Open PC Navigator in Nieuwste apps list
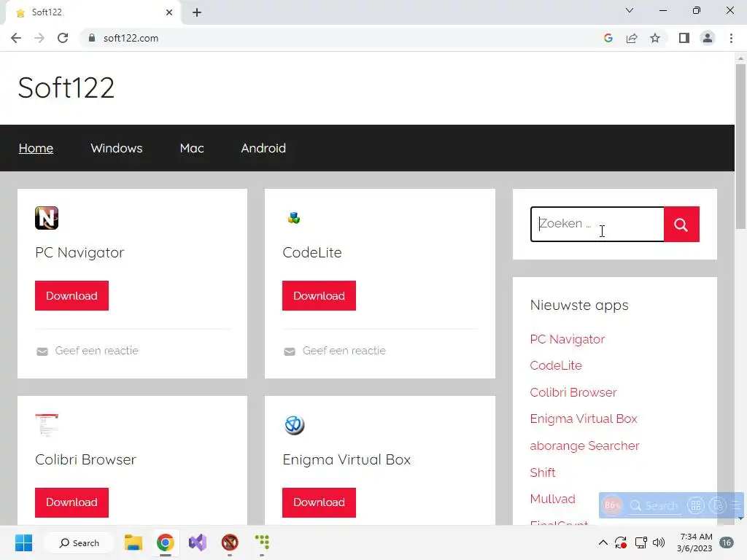 tap(568, 339)
